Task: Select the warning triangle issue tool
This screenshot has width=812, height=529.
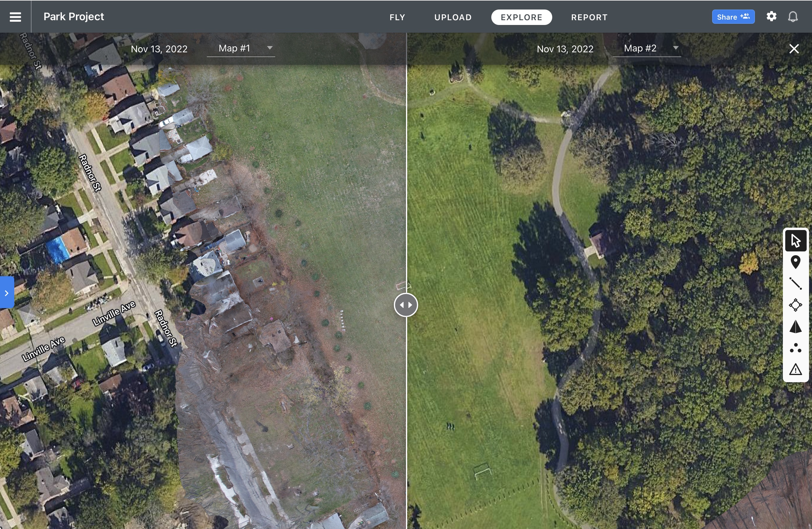Action: pos(796,369)
